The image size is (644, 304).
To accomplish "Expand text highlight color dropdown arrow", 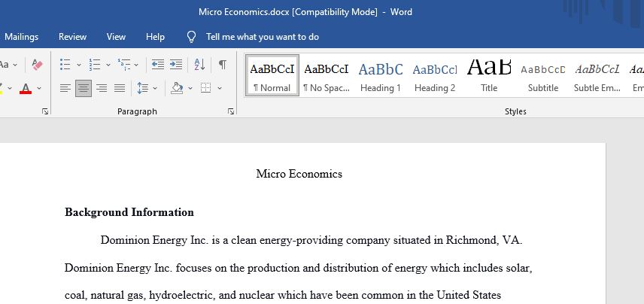I will coord(10,88).
